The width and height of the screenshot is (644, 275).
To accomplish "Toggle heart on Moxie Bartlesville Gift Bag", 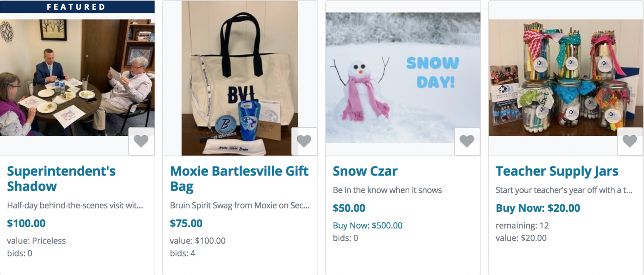I will point(304,141).
